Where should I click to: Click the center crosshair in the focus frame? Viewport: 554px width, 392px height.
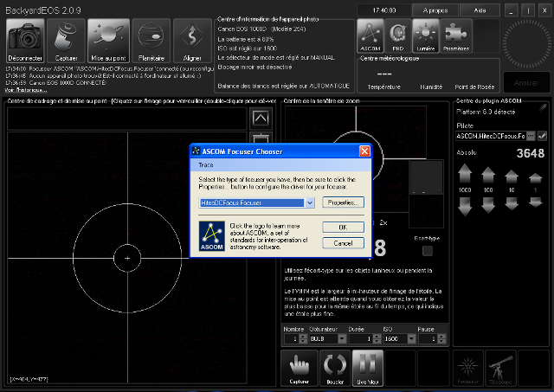tap(127, 258)
